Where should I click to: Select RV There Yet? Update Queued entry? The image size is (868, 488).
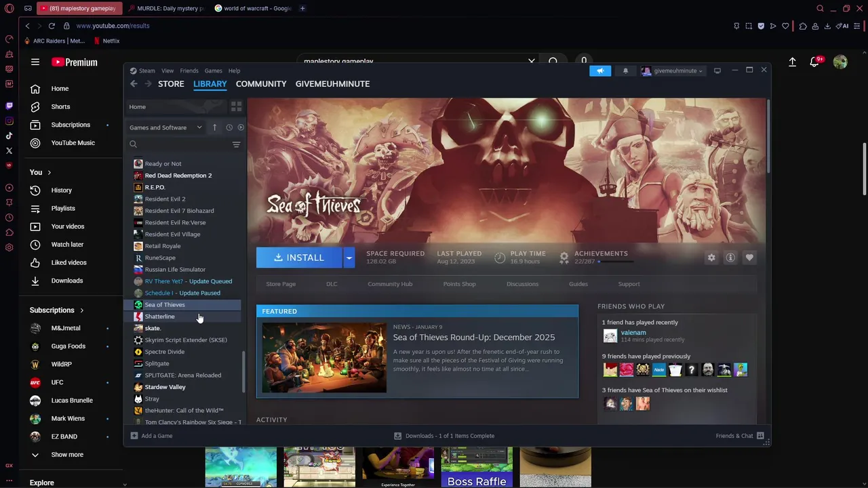click(188, 281)
